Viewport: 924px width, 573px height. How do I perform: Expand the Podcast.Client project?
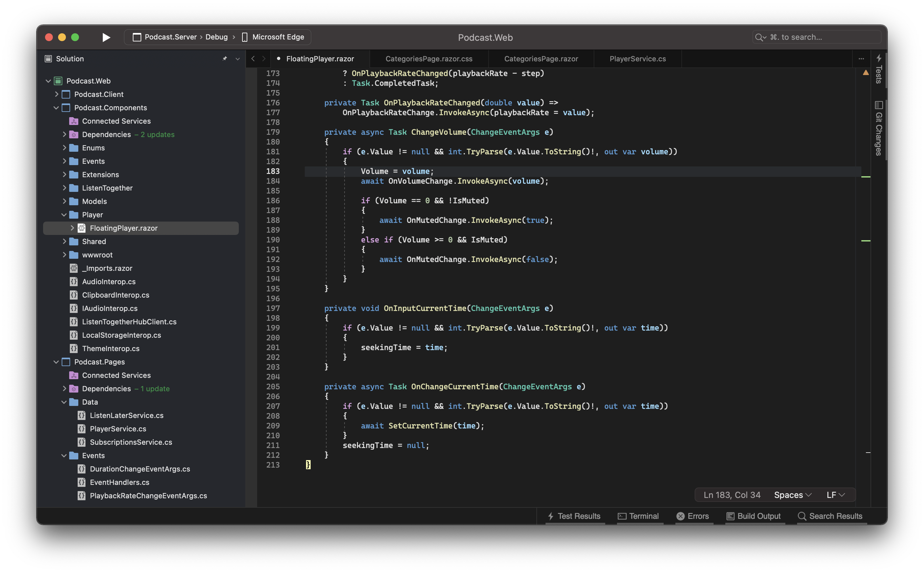point(56,94)
